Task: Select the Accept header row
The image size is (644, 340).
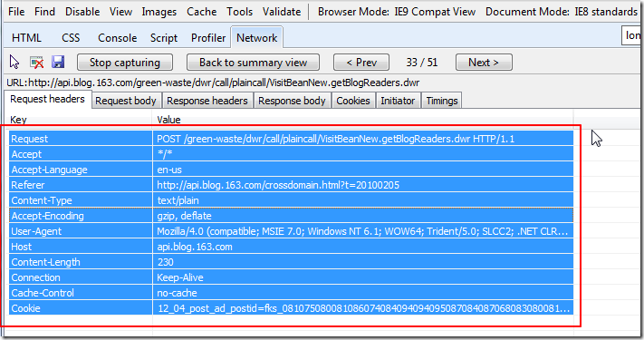Action: click(291, 154)
